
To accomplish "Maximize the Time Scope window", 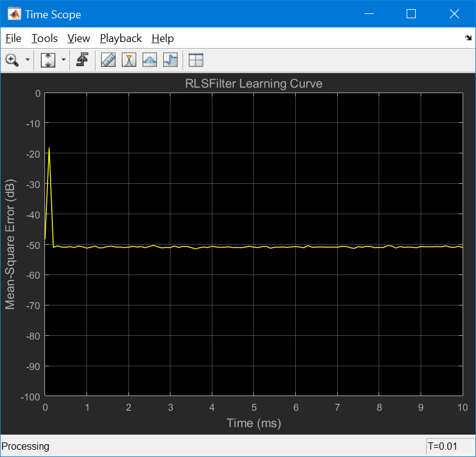I will pos(411,13).
